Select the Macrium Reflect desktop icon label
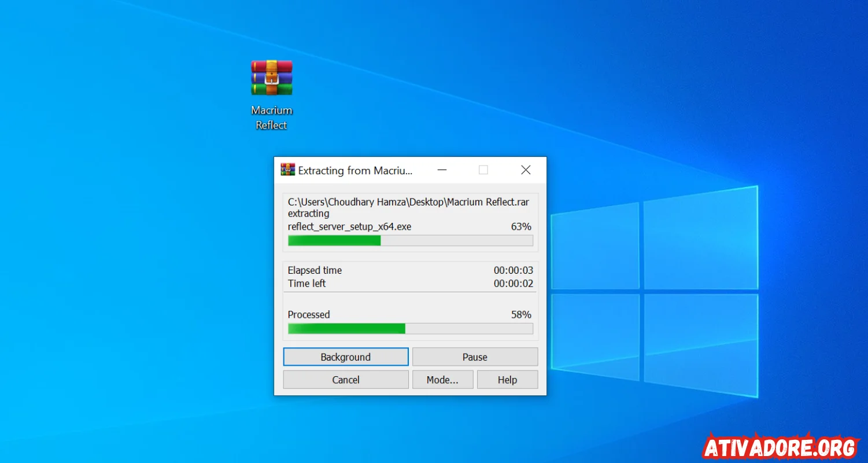Image resolution: width=868 pixels, height=463 pixels. pyautogui.click(x=271, y=117)
